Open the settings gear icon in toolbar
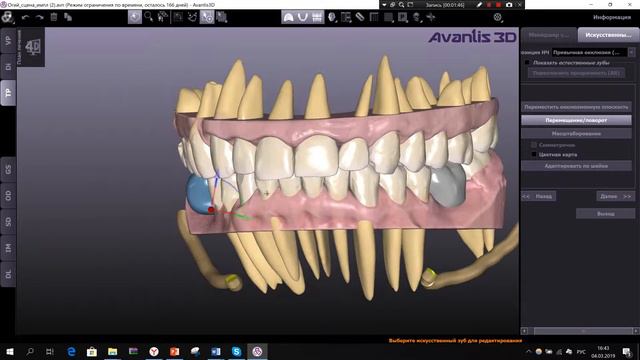Screen dimensions: 640x360 [x=497, y=17]
